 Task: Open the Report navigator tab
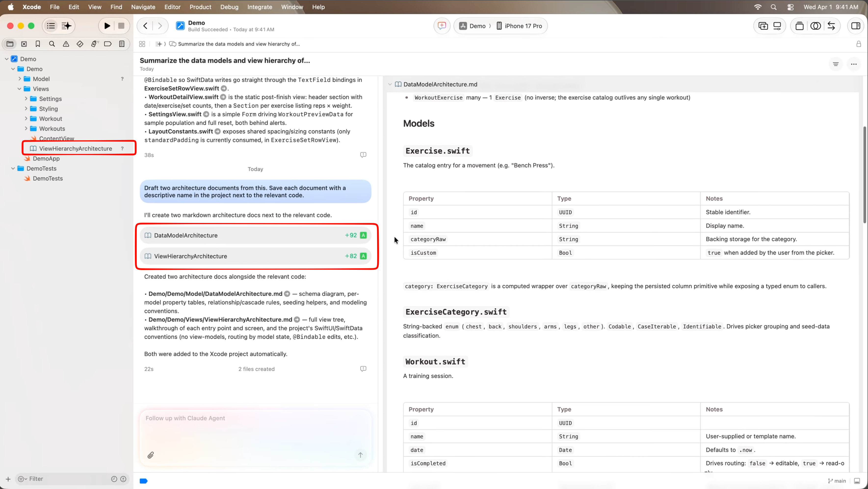point(122,44)
